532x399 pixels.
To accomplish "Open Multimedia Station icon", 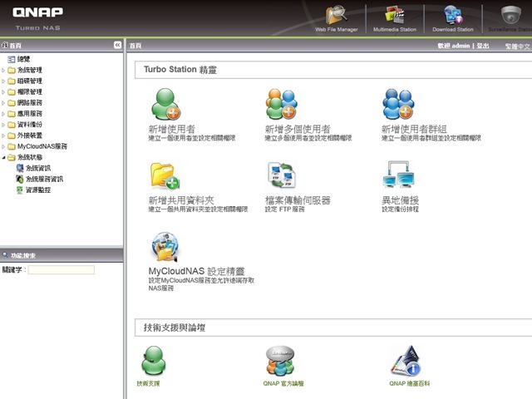I will (x=395, y=16).
